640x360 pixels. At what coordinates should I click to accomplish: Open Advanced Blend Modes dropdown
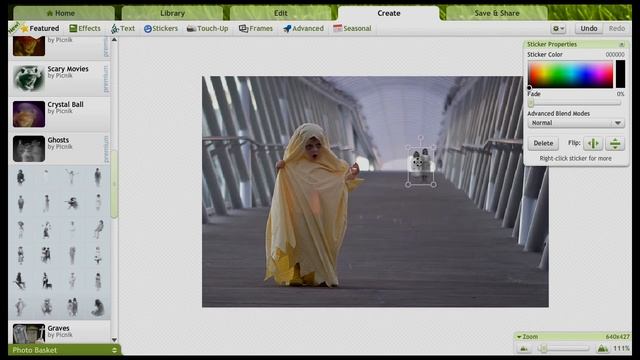point(576,123)
